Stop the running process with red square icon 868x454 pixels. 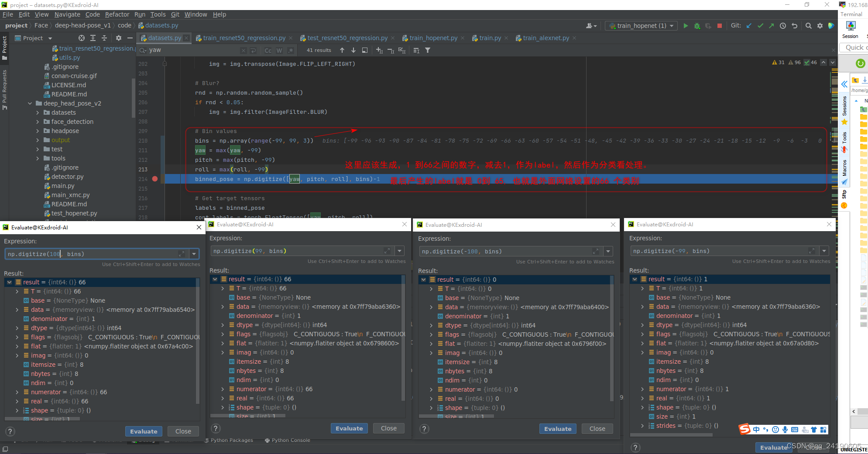(x=720, y=25)
